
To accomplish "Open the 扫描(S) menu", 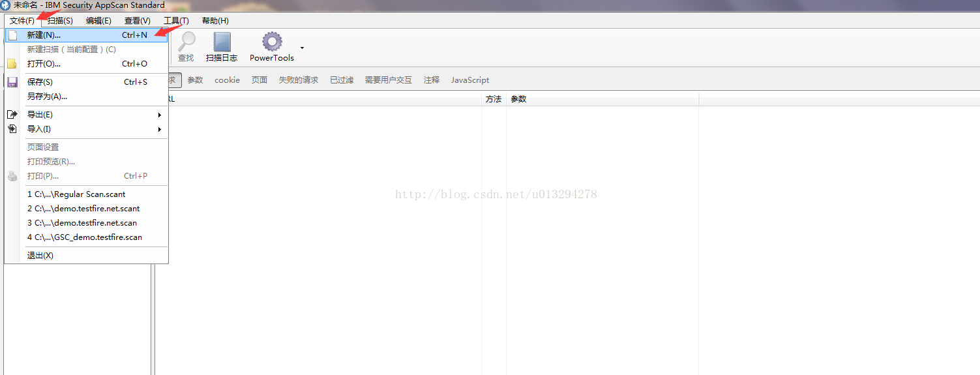I will pos(60,21).
